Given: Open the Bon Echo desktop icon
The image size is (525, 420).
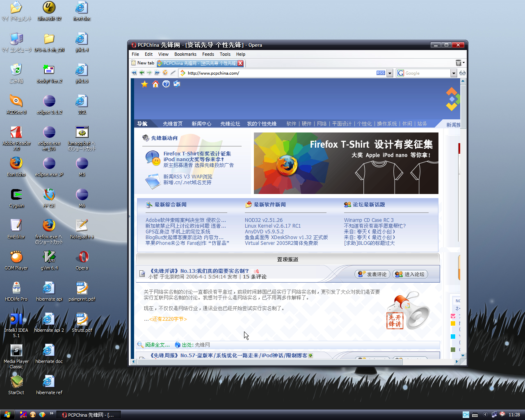Looking at the screenshot, I should [16, 167].
